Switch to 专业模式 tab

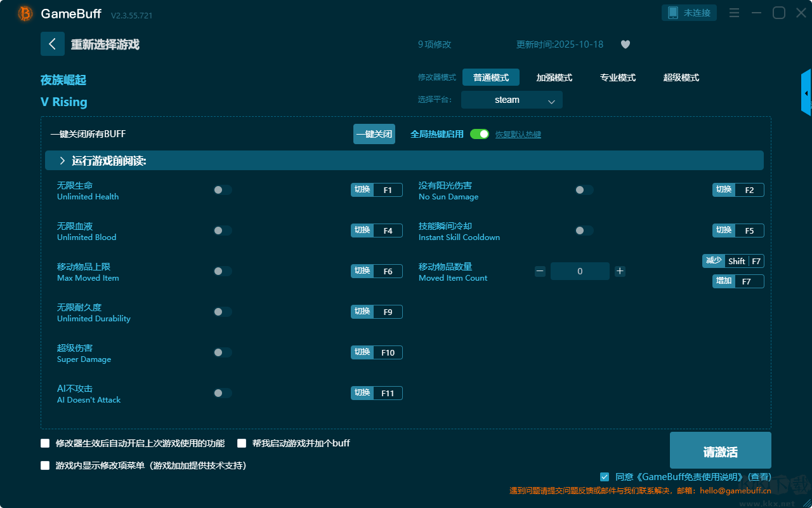tap(618, 77)
